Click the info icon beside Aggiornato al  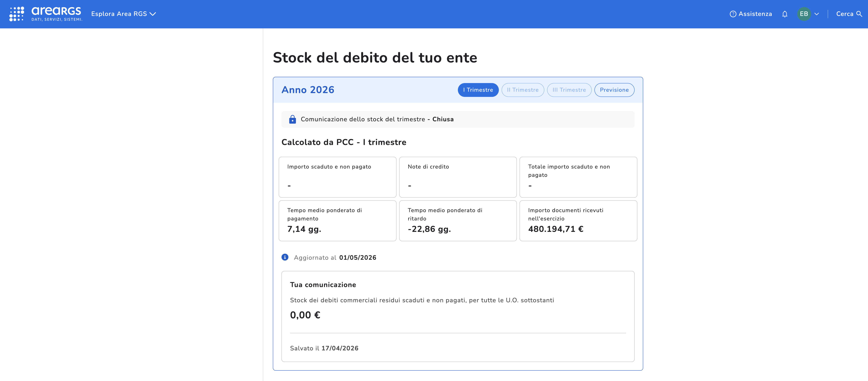[x=285, y=257]
